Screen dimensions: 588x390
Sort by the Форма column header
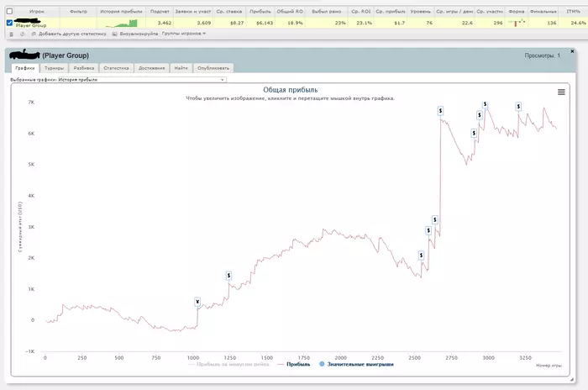[517, 12]
